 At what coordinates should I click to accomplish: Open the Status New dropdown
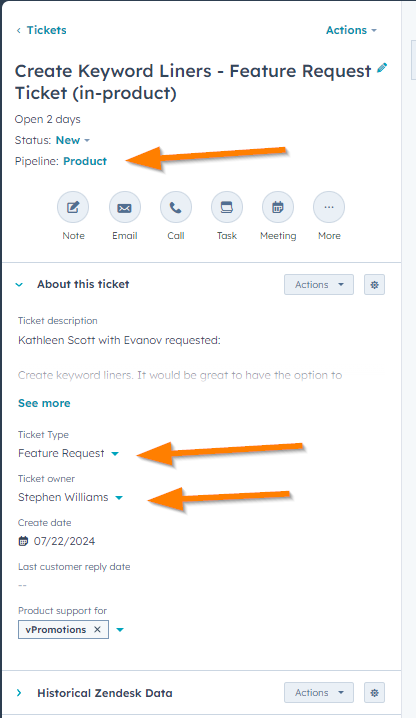coord(73,140)
